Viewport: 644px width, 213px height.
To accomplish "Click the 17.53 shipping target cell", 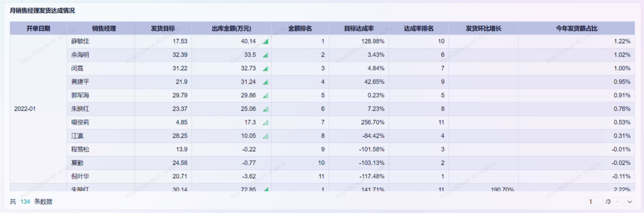I will coord(163,41).
